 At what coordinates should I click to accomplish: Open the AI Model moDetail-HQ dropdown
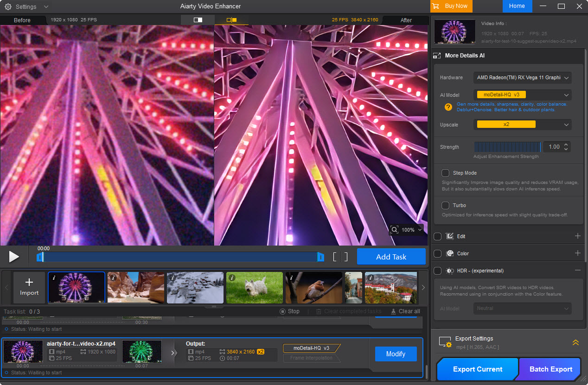point(522,95)
